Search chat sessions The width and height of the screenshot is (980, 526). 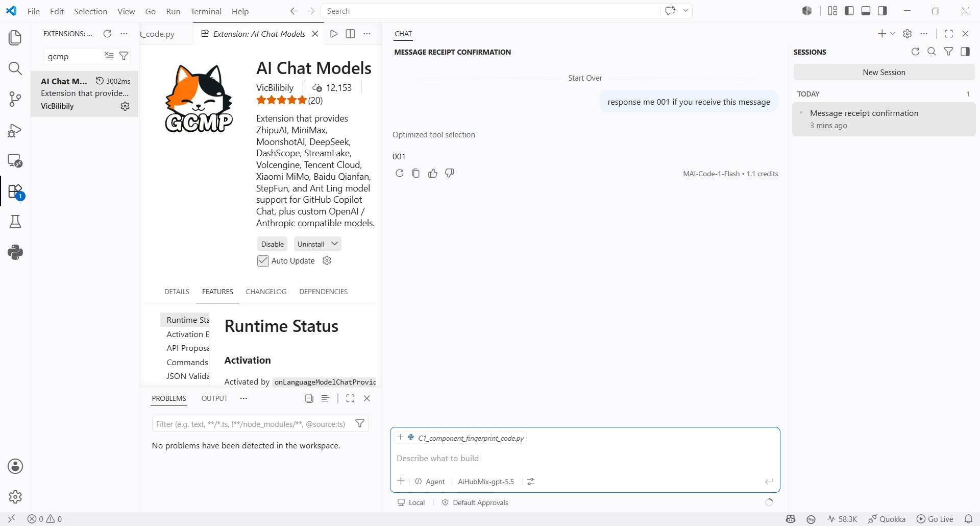click(x=932, y=52)
